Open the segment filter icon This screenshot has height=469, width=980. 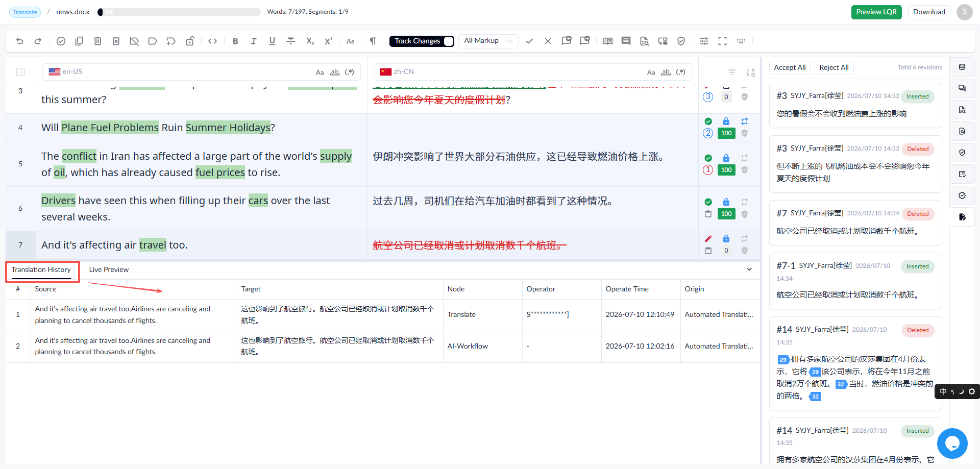click(732, 72)
